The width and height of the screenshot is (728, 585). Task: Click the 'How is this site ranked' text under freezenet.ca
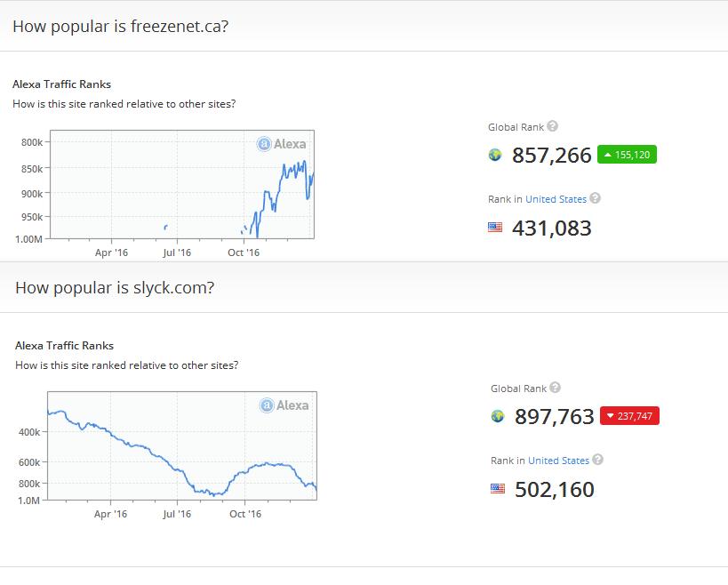point(124,104)
